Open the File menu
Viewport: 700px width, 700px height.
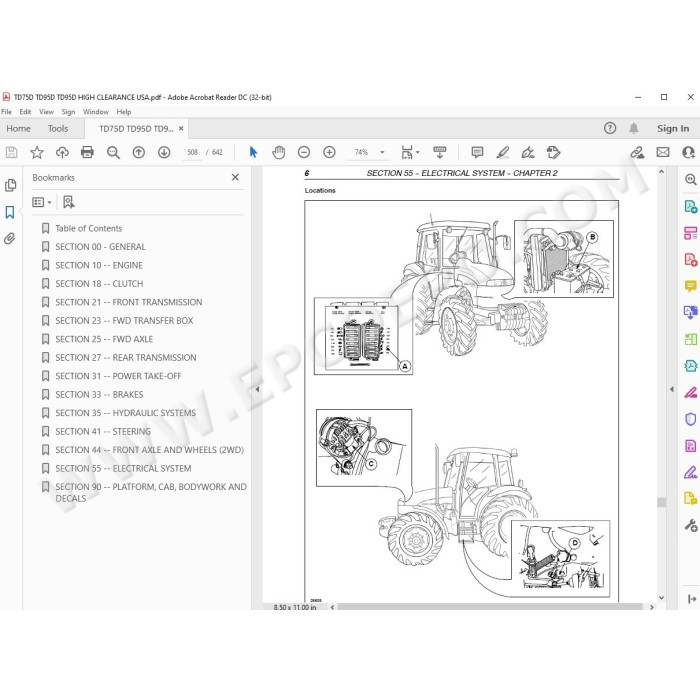pyautogui.click(x=6, y=112)
